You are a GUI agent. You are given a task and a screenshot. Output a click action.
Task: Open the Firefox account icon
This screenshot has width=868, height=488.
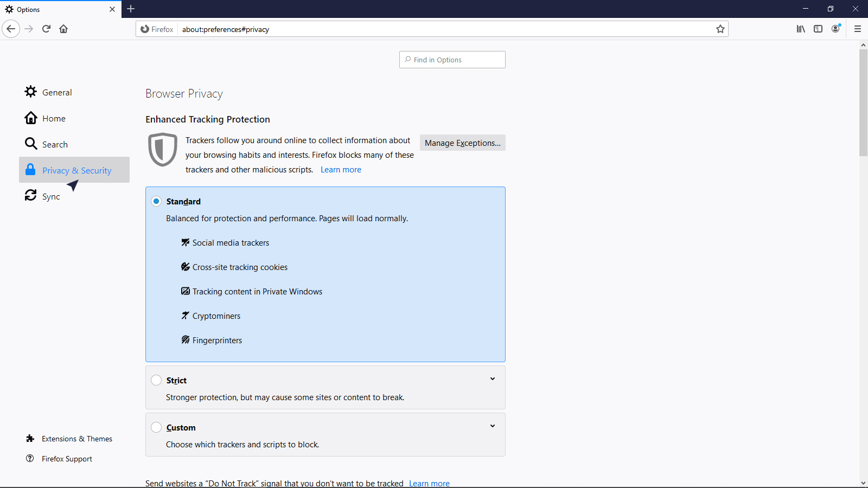pyautogui.click(x=835, y=29)
